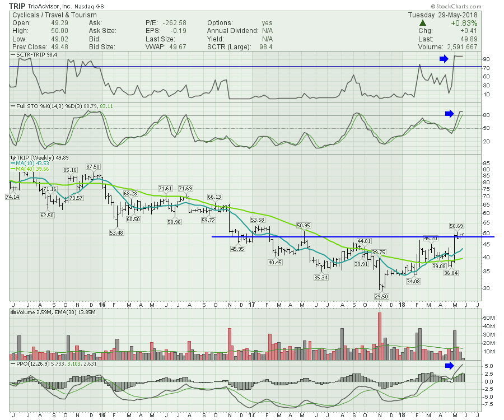This screenshot has height=420, width=504.
Task: Click the Tuesday 29-May-2018 date
Action: point(442,15)
